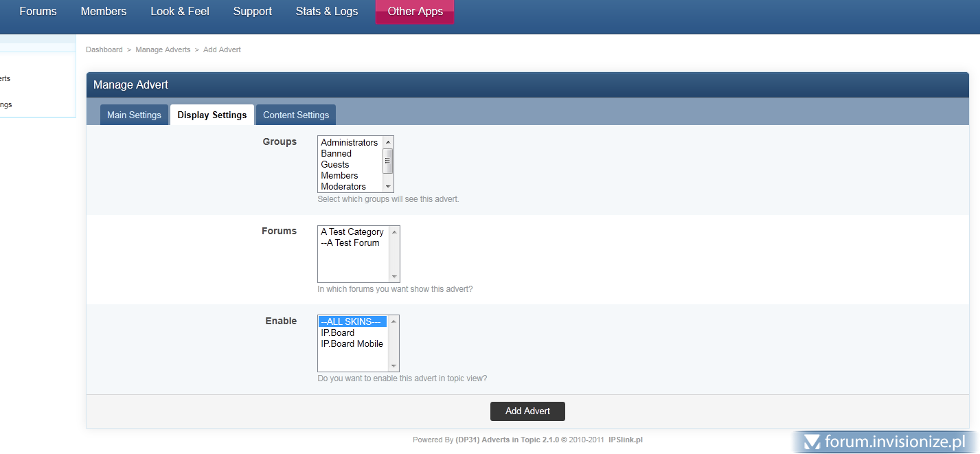Open the IPSlink.pl footer link

pos(625,440)
